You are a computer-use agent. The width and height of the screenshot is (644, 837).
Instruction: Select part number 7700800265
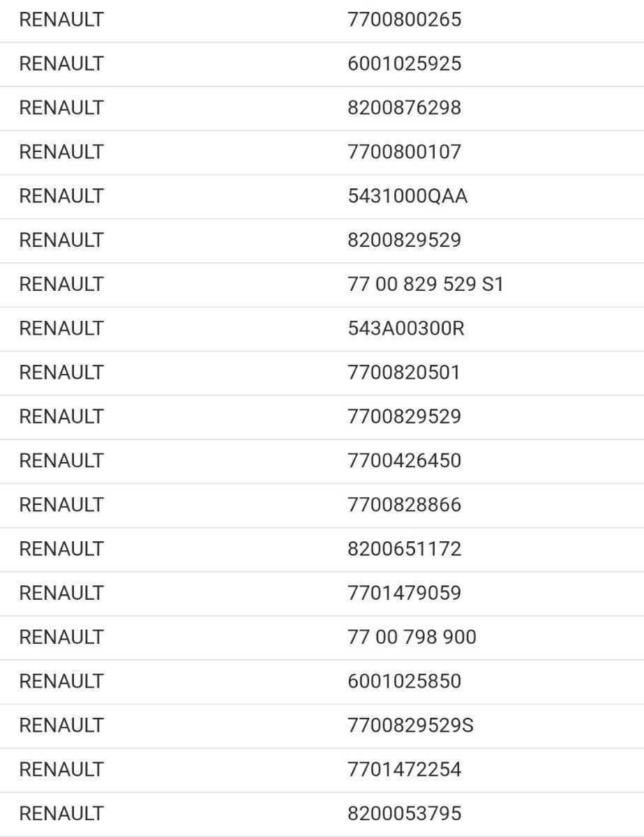(x=404, y=20)
